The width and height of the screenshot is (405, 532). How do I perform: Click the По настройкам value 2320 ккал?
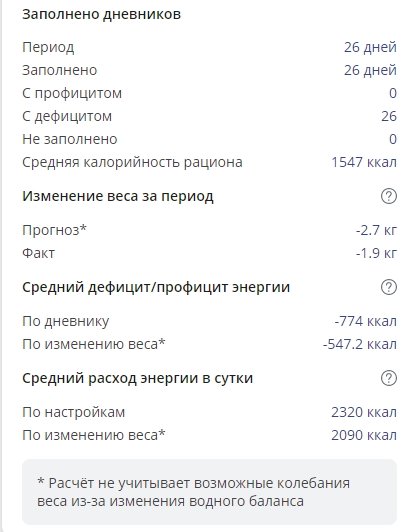pos(364,412)
